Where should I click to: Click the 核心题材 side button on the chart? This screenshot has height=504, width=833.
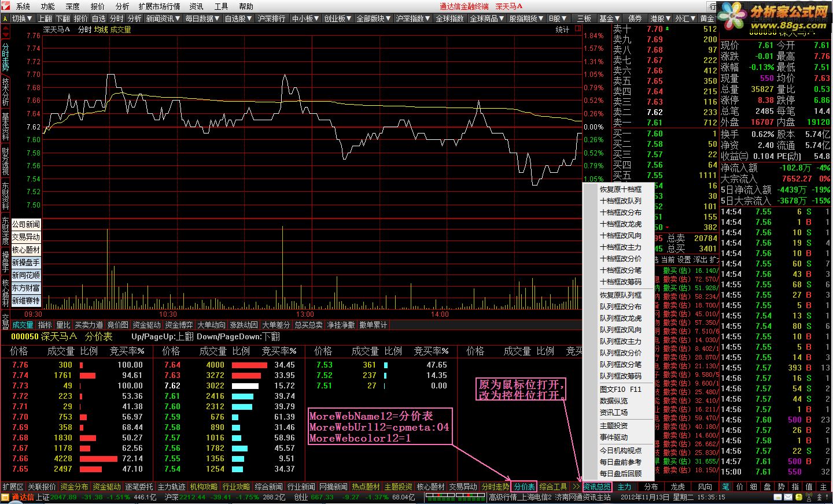click(x=26, y=250)
